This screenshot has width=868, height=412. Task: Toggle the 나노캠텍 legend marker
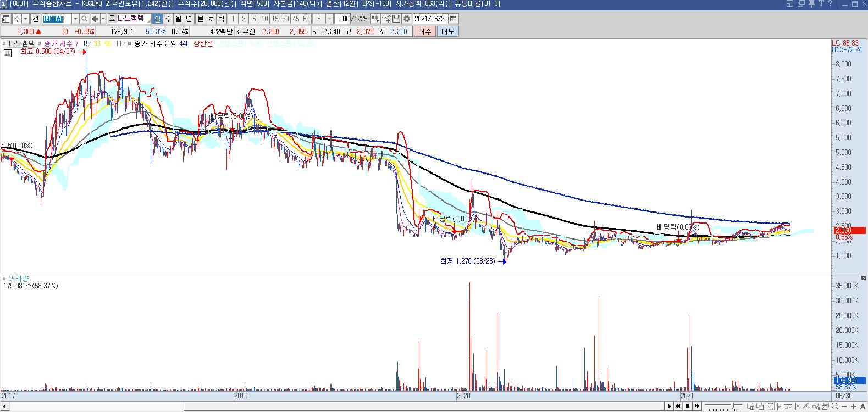coord(4,43)
